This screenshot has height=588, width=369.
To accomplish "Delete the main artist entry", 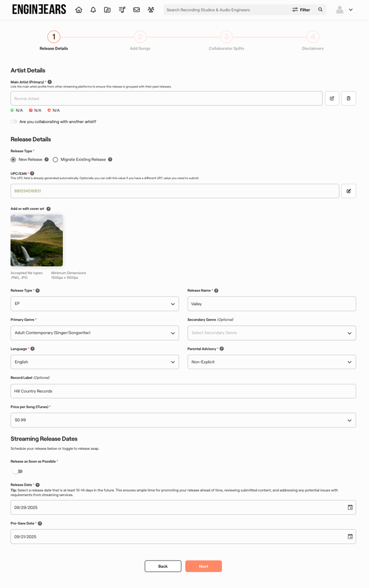I will [349, 98].
